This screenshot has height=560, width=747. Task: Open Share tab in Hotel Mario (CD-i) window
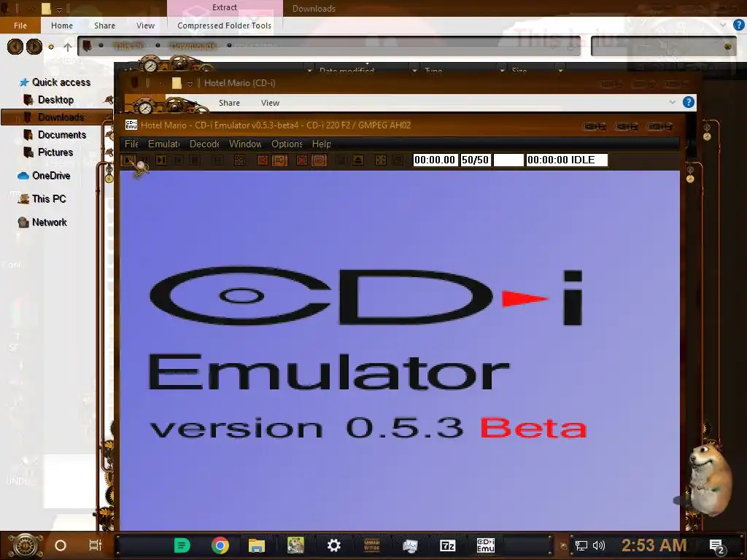coord(229,103)
